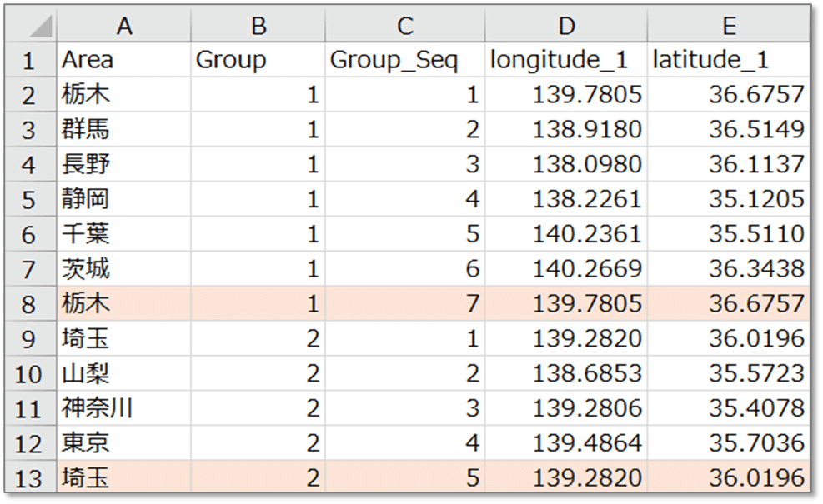This screenshot has height=504, width=823.
Task: Click the Group_Seq header cell
Action: pos(404,60)
